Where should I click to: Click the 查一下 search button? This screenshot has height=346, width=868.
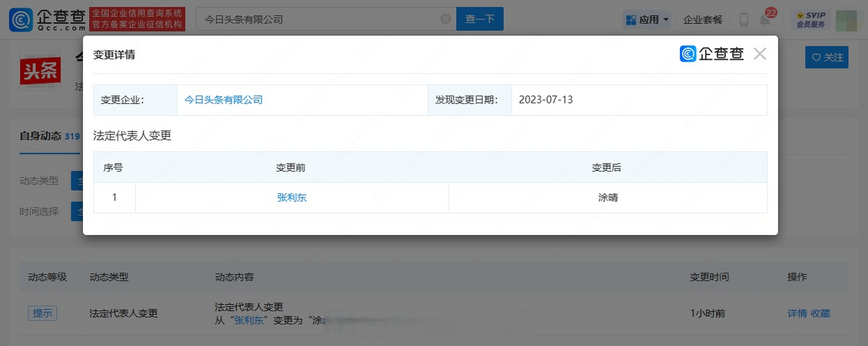[x=479, y=19]
